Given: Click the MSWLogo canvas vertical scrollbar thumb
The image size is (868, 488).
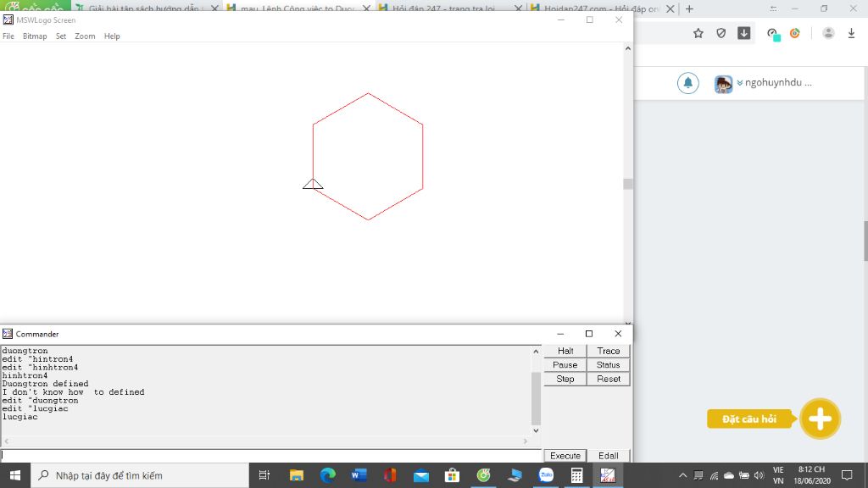Looking at the screenshot, I should (628, 184).
